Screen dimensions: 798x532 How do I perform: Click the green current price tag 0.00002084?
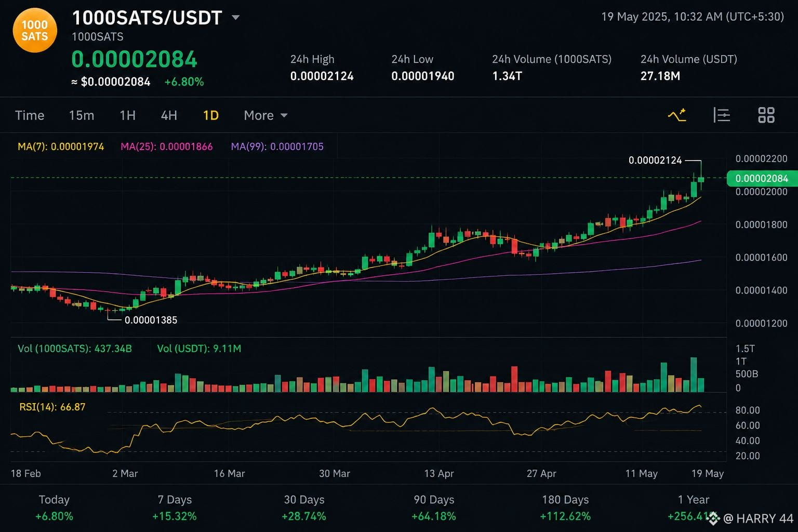762,178
